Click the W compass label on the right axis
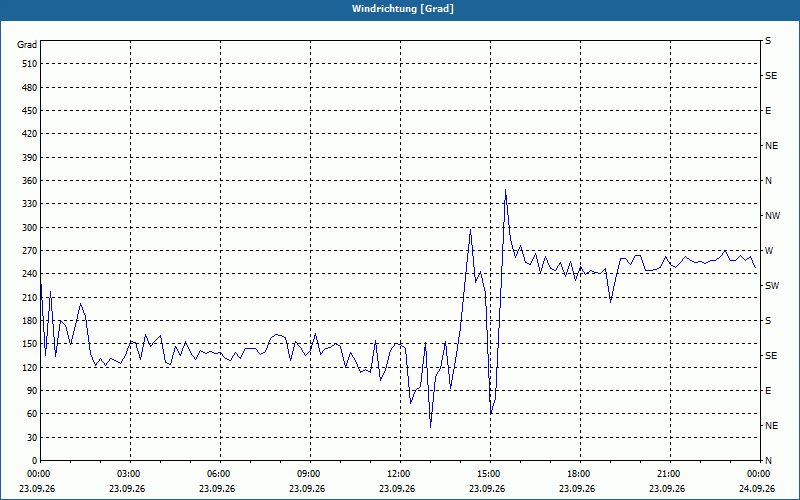Viewport: 800px width, 500px height. point(769,251)
